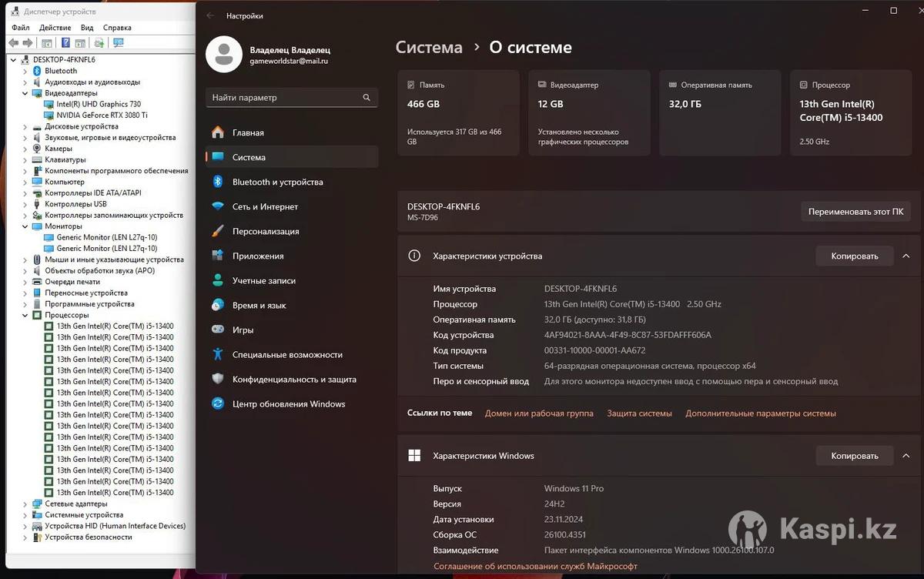Image resolution: width=924 pixels, height=579 pixels.
Task: Expand the Сетевые адаптеры node chevron
Action: pos(25,504)
